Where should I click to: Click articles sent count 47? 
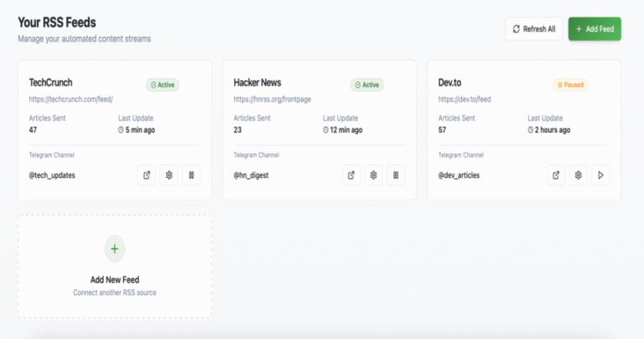33,130
